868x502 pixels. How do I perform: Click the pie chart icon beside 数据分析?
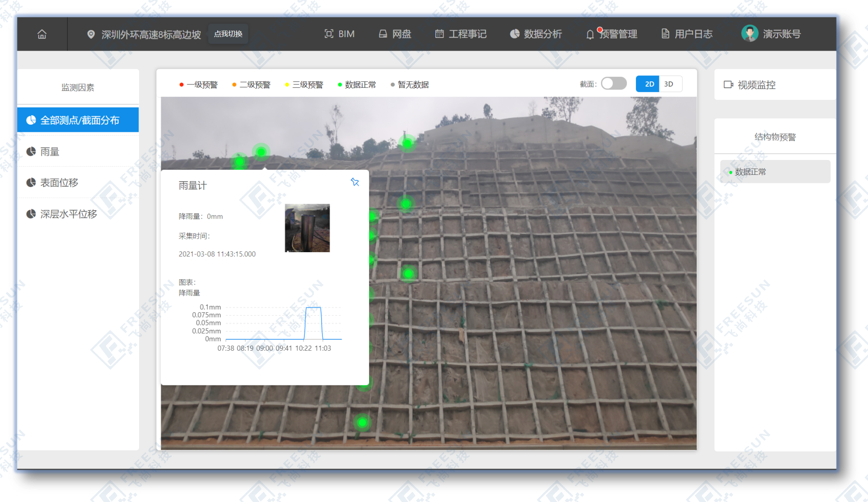[514, 34]
